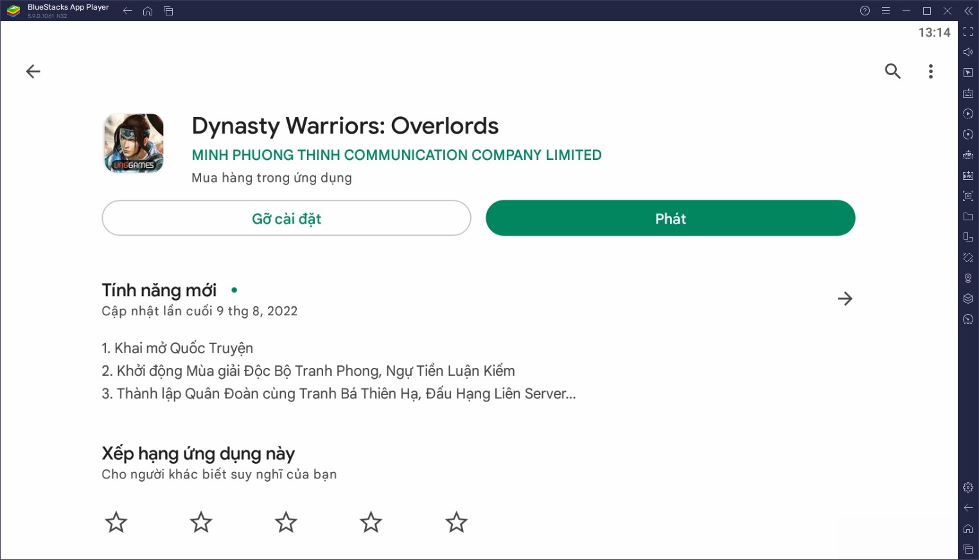Image resolution: width=979 pixels, height=560 pixels.
Task: Click the line Khởi động Mùa giải
Action: click(x=308, y=371)
